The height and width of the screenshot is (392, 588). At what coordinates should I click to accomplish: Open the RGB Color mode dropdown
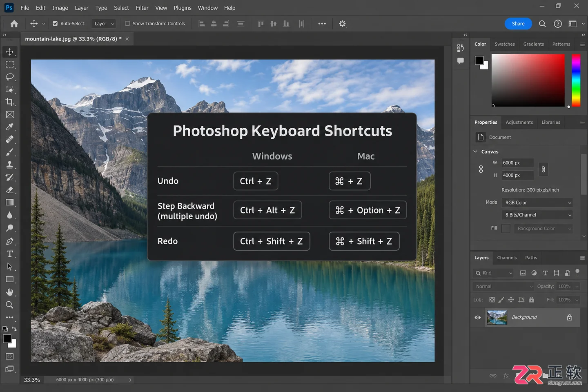click(x=537, y=203)
